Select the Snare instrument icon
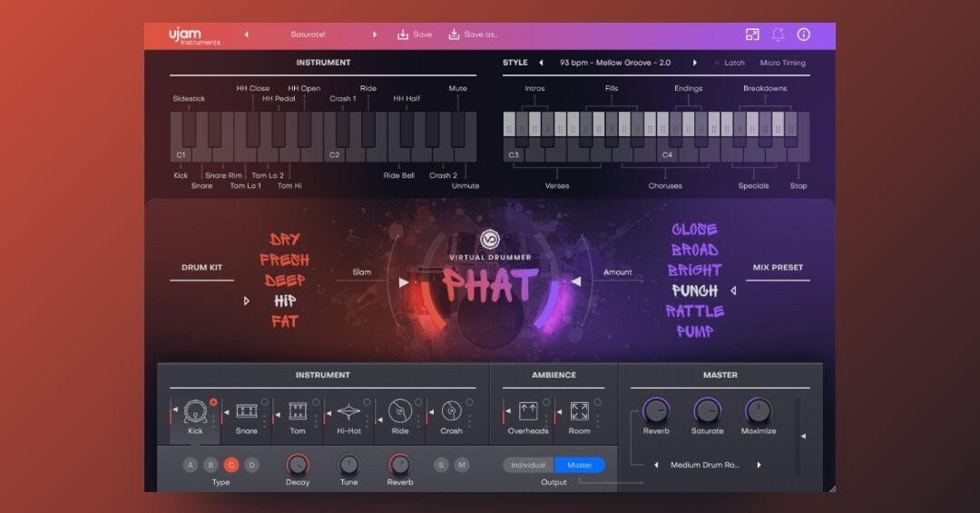The image size is (980, 513). (x=246, y=411)
